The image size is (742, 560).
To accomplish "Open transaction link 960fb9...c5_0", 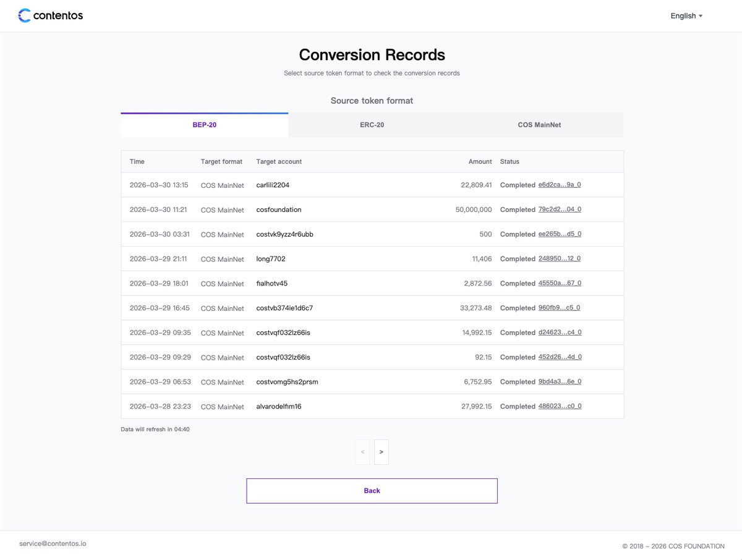I will click(x=559, y=308).
